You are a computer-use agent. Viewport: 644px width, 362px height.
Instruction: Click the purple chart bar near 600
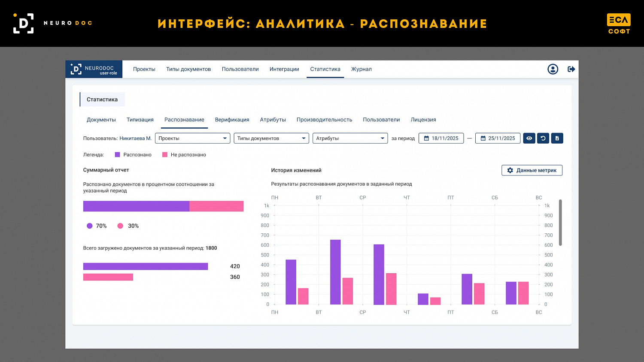click(x=379, y=275)
